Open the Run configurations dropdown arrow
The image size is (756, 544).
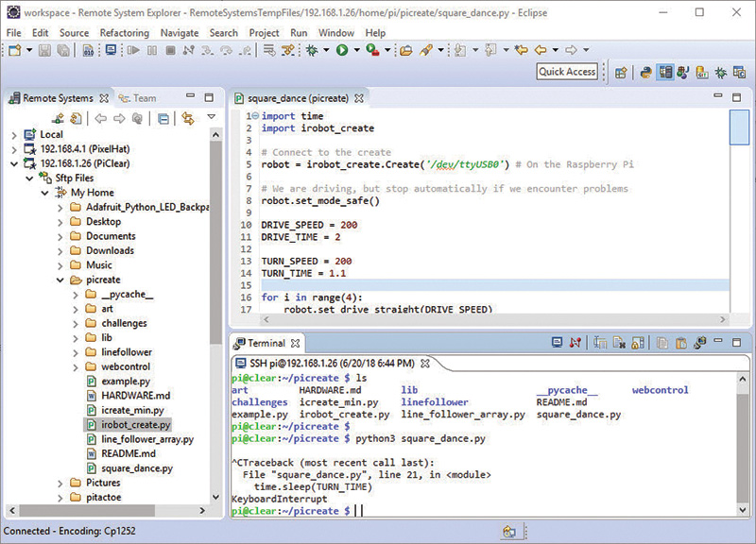357,50
